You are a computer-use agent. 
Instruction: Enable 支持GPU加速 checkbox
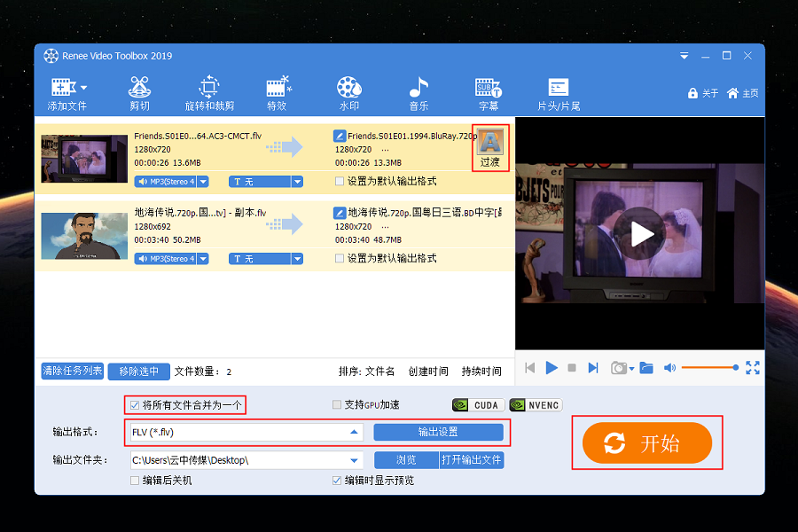click(x=337, y=405)
